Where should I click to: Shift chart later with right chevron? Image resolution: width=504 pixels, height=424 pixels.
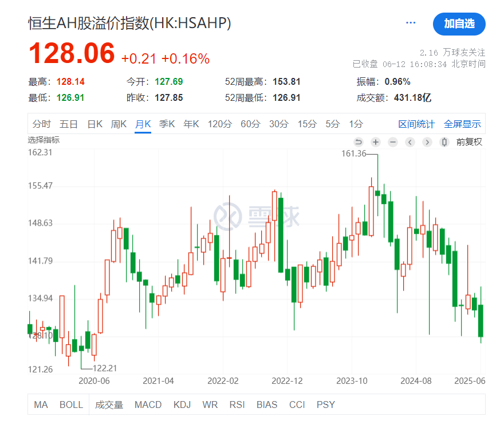[x=427, y=142]
